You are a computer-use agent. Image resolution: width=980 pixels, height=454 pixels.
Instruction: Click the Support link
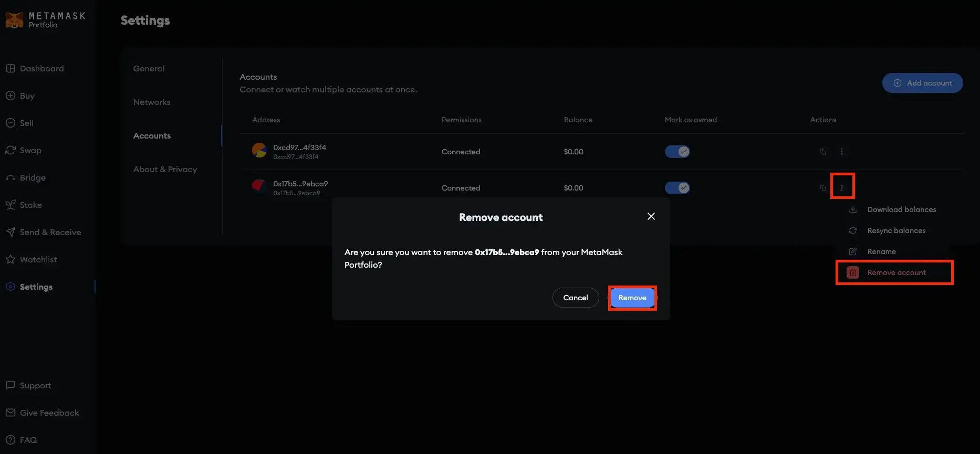tap(28, 385)
